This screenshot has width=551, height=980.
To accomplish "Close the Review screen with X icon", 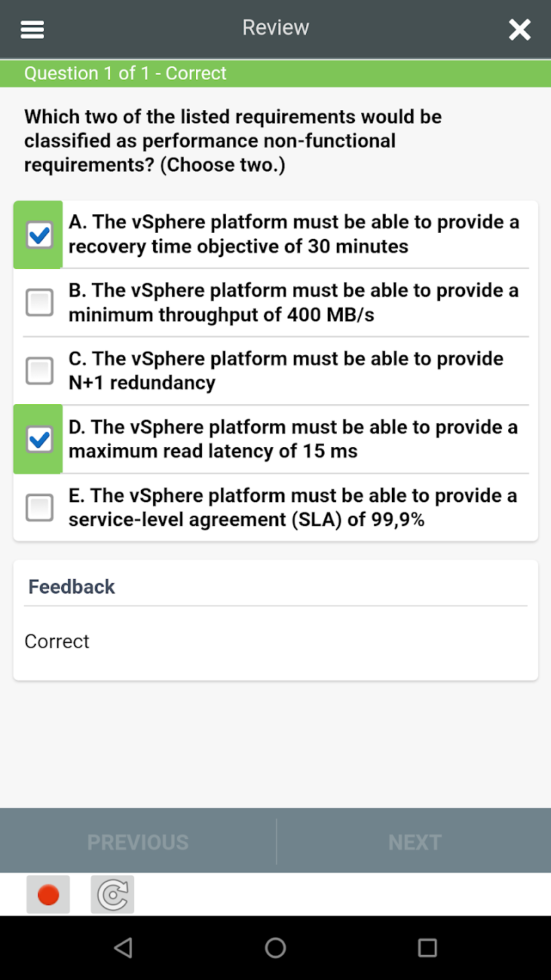I will click(520, 29).
